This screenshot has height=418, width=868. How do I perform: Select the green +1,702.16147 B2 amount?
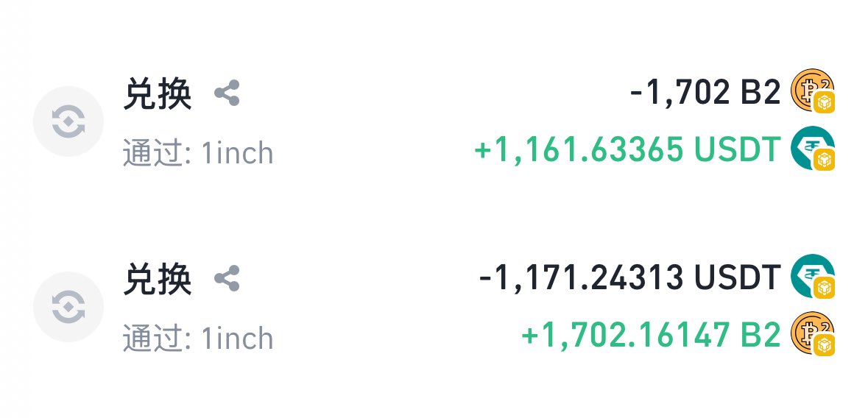(651, 334)
